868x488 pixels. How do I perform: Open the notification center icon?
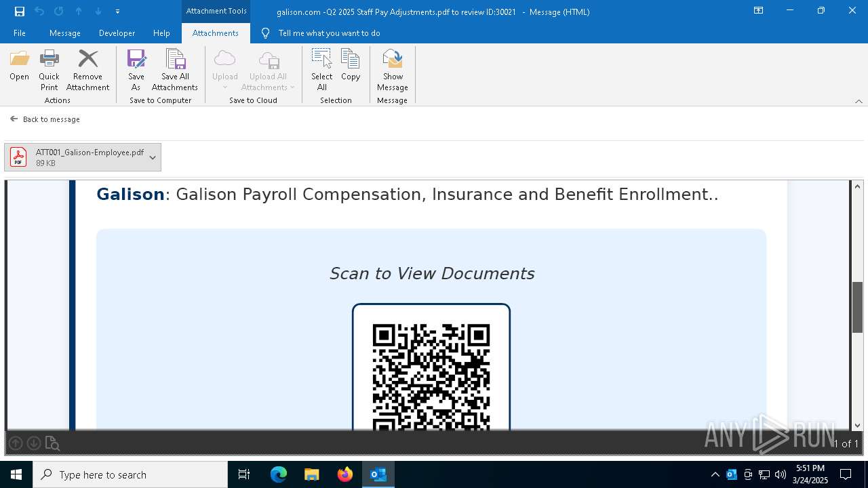point(846,474)
